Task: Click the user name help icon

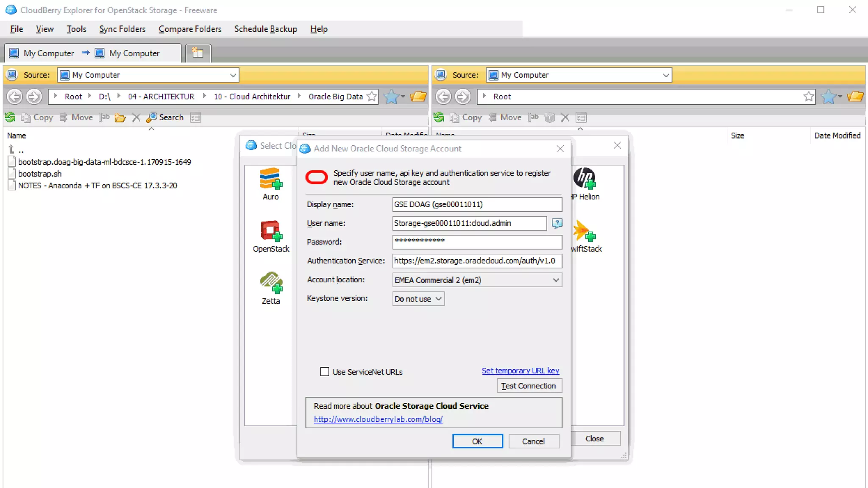Action: click(557, 223)
